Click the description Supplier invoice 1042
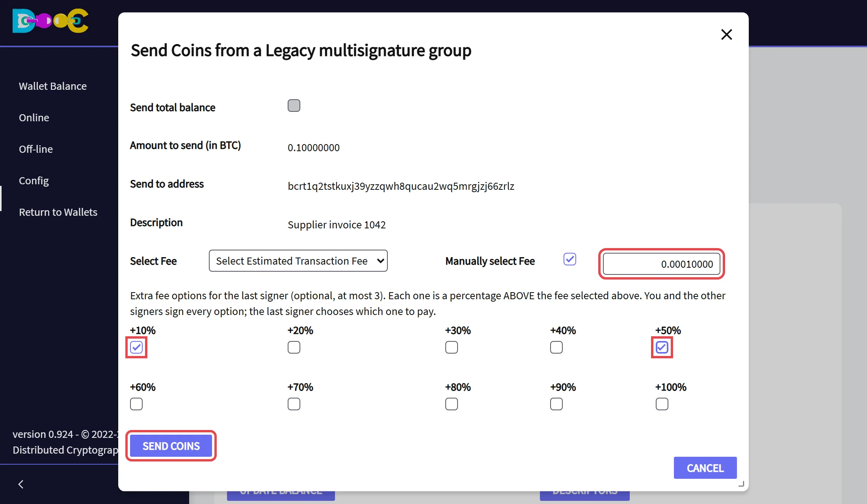 [337, 224]
